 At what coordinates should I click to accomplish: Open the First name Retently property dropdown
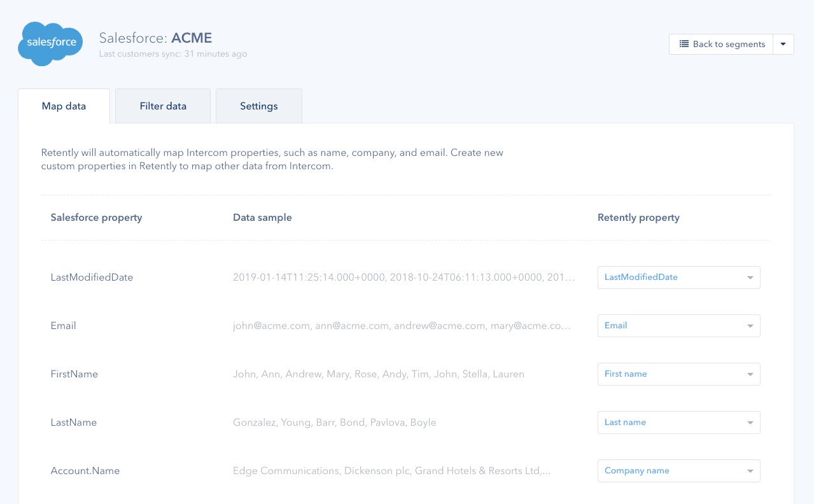[x=679, y=374]
